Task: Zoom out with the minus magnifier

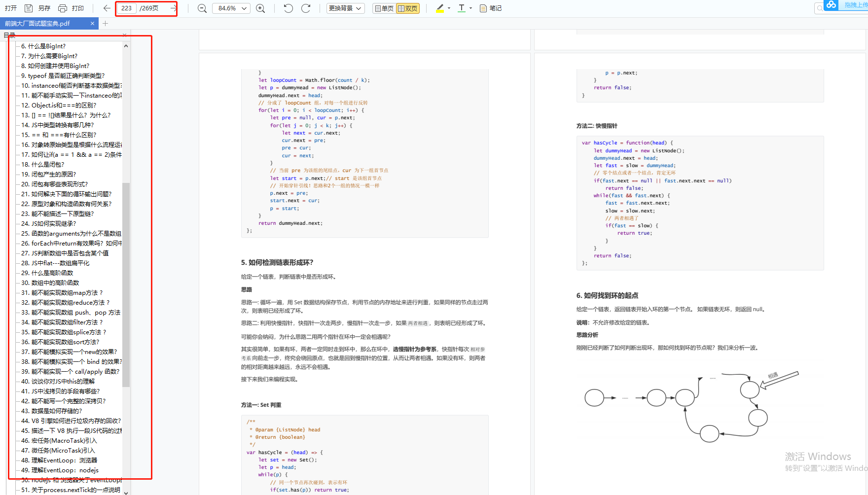Action: [x=202, y=8]
